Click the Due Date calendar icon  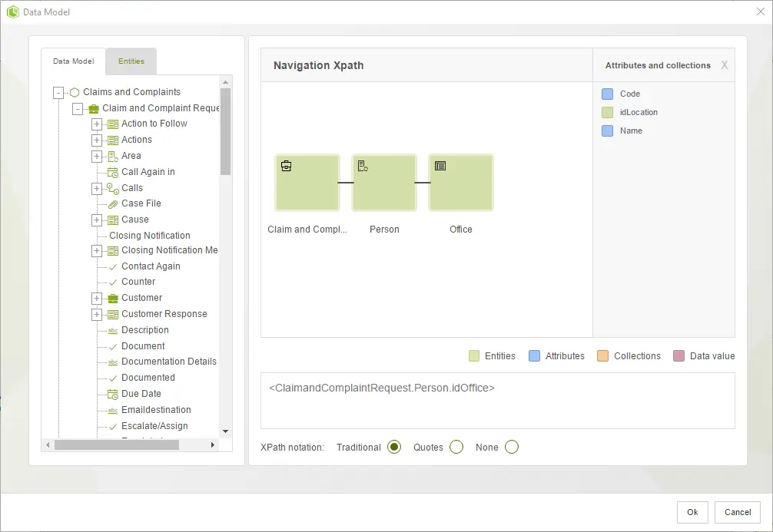(x=113, y=394)
